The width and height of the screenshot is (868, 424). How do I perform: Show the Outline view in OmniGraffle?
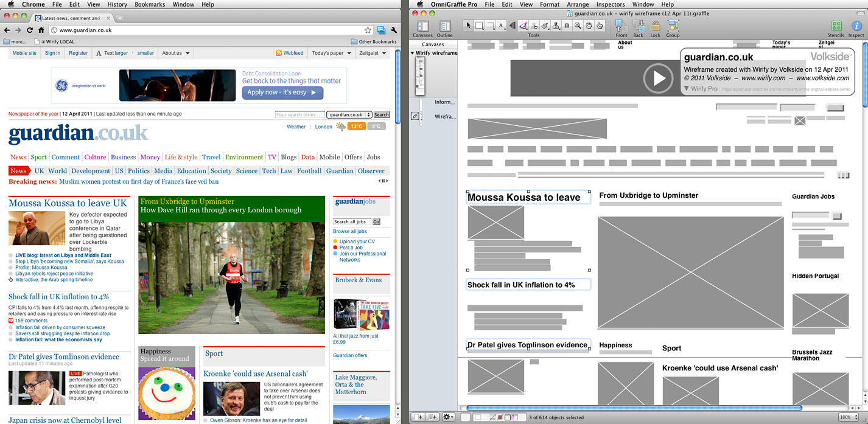tap(445, 29)
